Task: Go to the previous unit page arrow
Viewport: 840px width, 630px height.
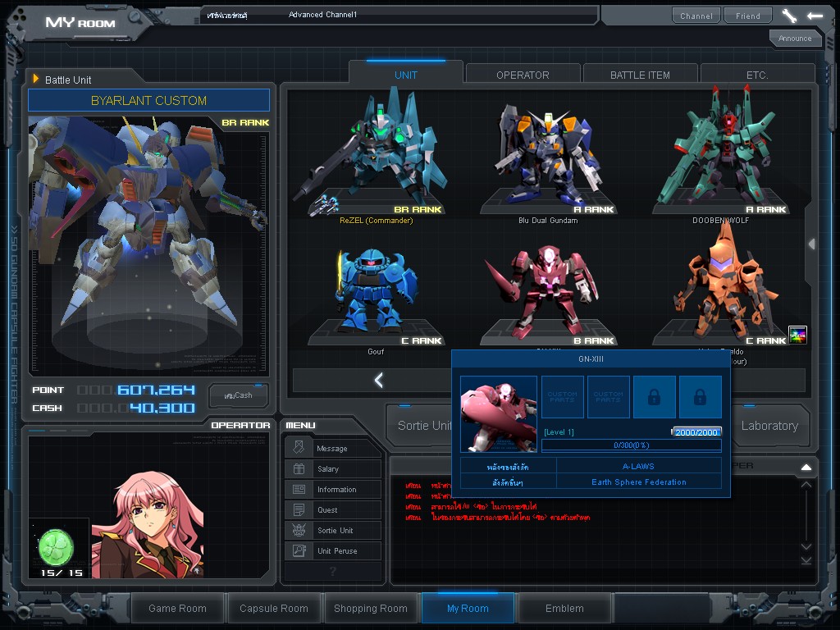Action: point(379,381)
